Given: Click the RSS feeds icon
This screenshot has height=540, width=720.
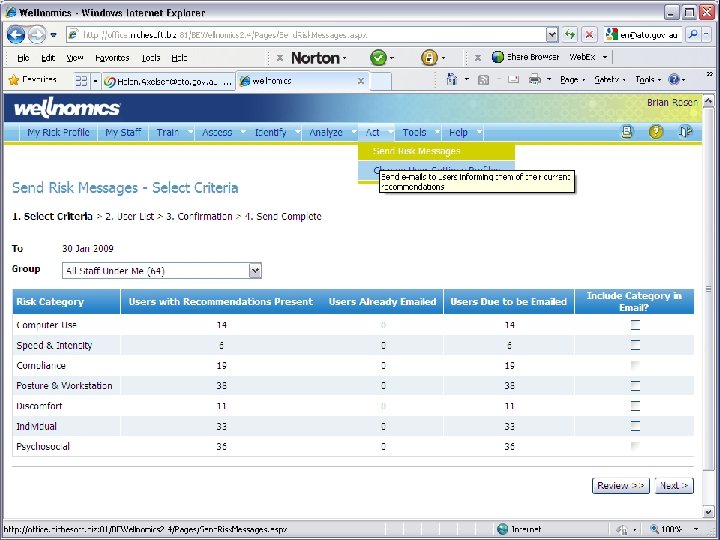Looking at the screenshot, I should [483, 80].
